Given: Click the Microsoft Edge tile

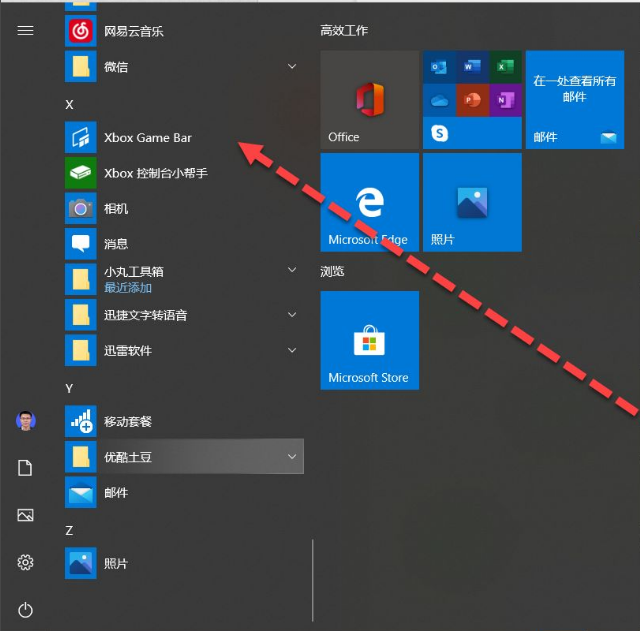Looking at the screenshot, I should tap(369, 202).
